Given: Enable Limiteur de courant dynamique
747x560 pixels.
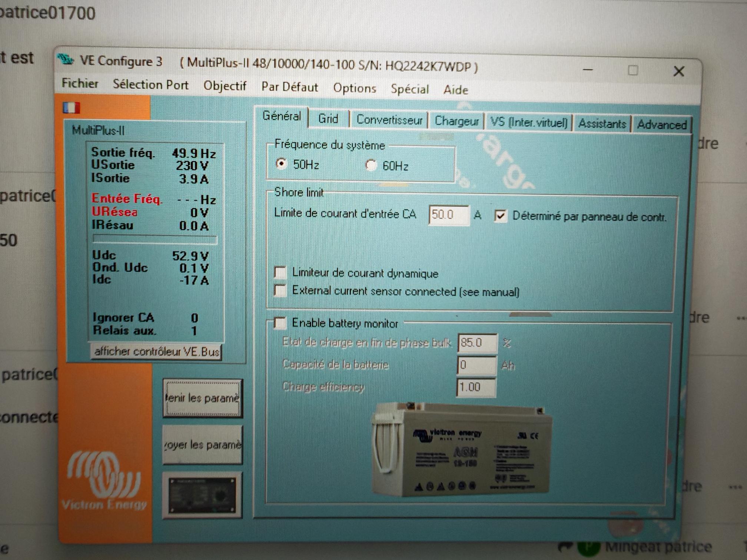Looking at the screenshot, I should pyautogui.click(x=280, y=273).
